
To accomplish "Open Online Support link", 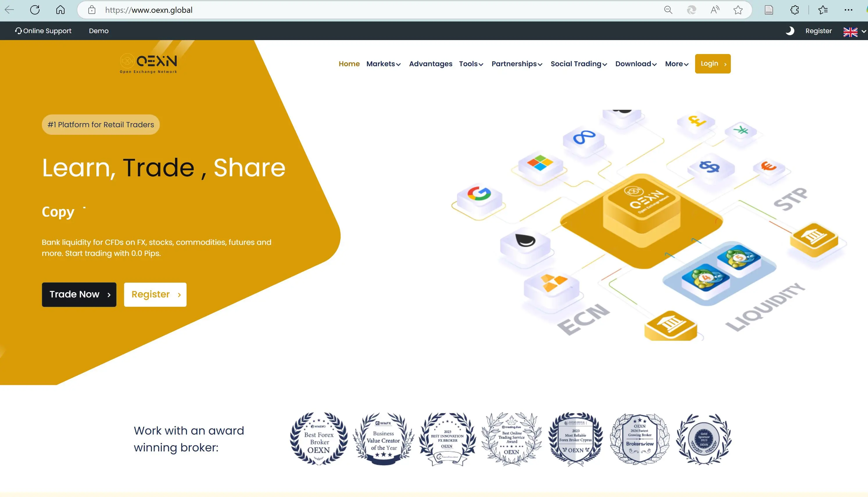I will (x=43, y=31).
